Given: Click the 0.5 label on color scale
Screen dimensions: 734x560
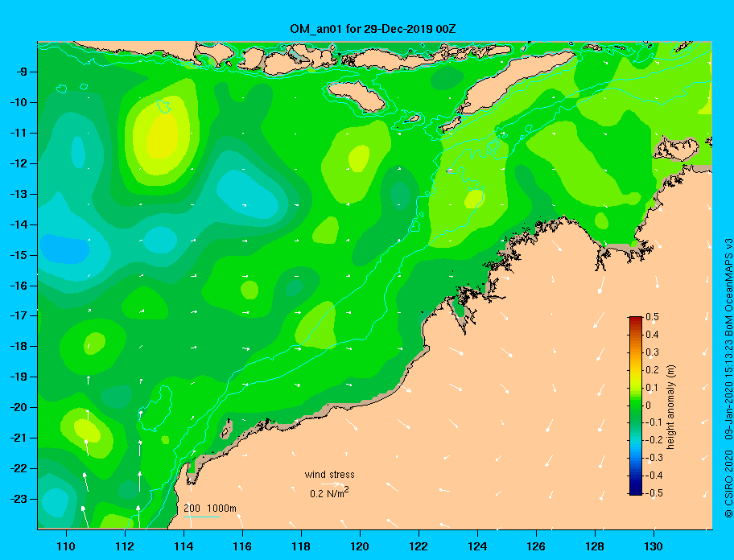Looking at the screenshot, I should pyautogui.click(x=652, y=317).
